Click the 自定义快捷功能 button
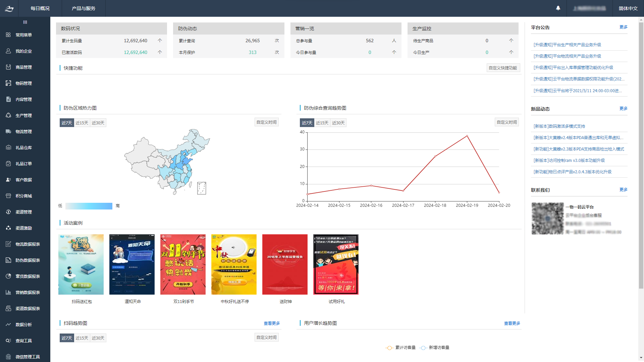 coord(503,68)
